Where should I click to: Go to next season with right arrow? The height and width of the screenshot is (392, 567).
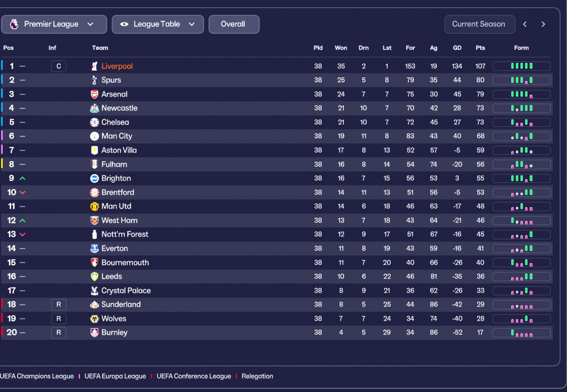(x=543, y=24)
